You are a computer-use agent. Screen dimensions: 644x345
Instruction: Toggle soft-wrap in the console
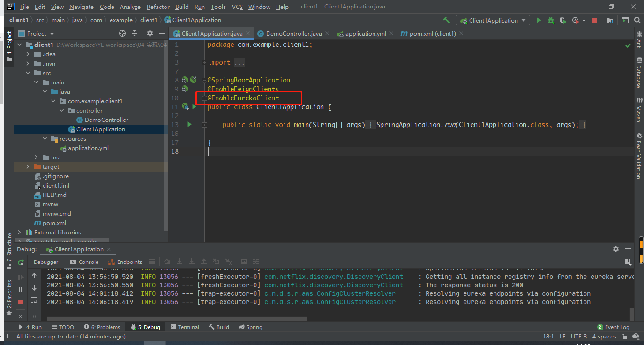tap(34, 300)
